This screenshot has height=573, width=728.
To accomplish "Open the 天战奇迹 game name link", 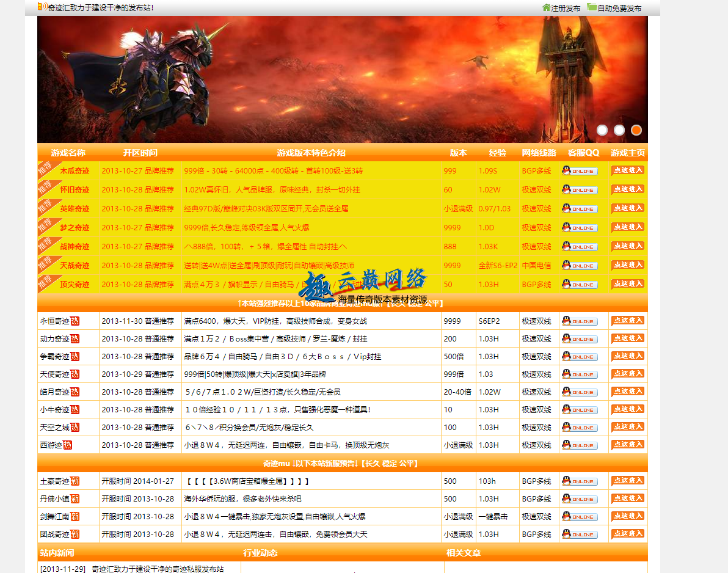I will pos(75,266).
